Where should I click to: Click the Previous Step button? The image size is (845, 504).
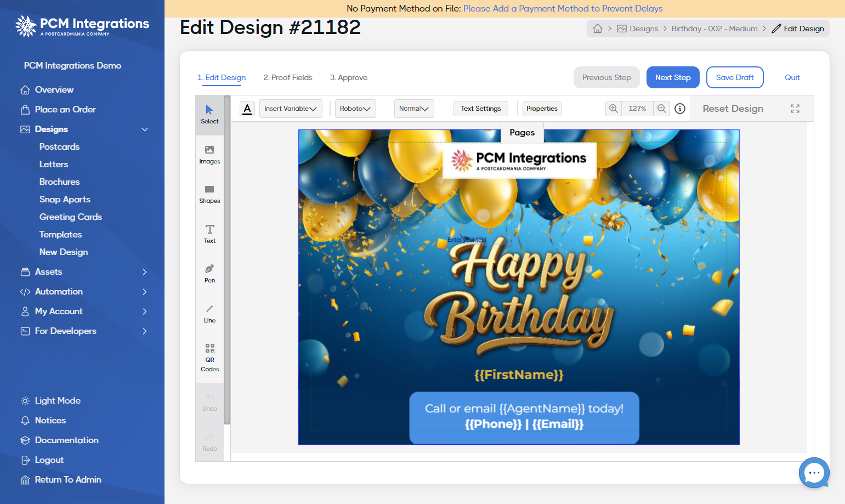tap(606, 77)
